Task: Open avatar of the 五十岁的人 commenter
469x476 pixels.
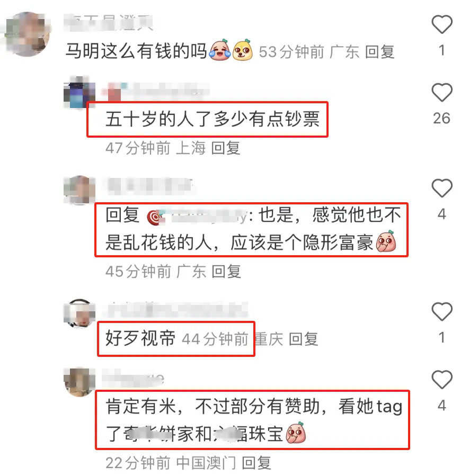Action: (79, 92)
